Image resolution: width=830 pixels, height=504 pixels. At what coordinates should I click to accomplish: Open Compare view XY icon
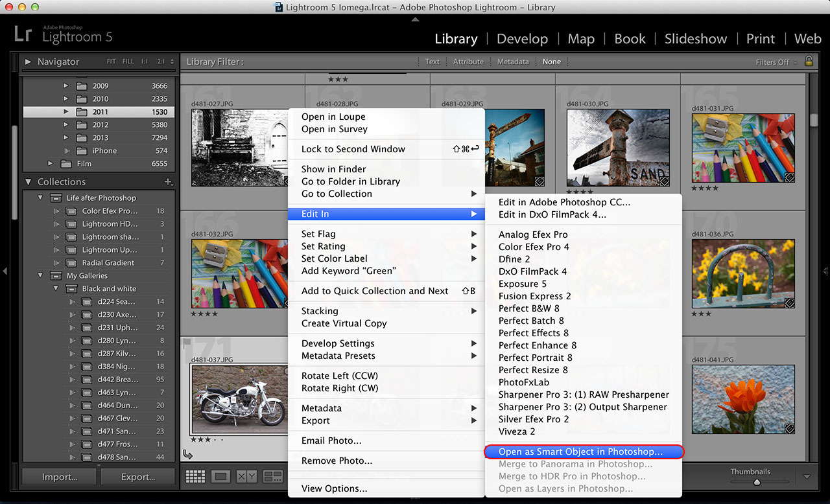click(246, 477)
